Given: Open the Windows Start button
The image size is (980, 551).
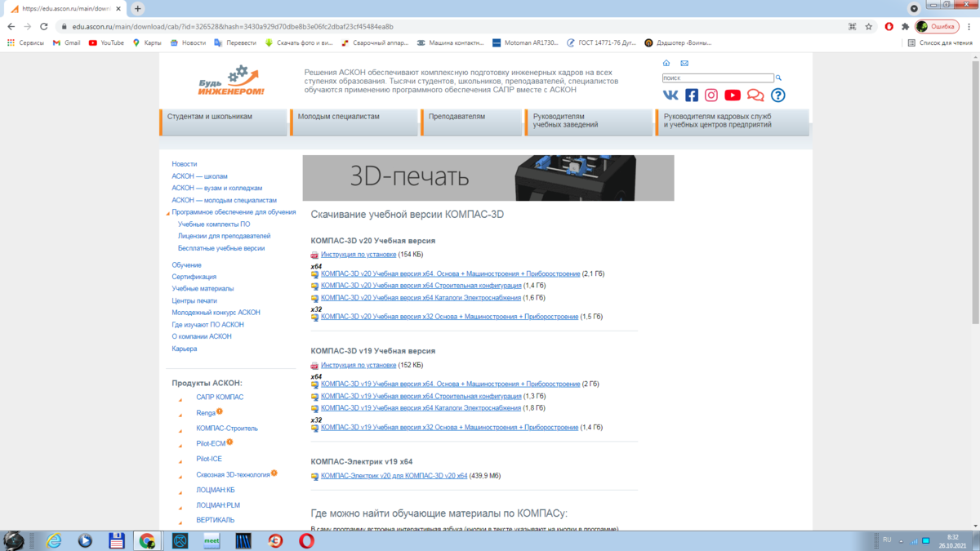Looking at the screenshot, I should click(13, 540).
